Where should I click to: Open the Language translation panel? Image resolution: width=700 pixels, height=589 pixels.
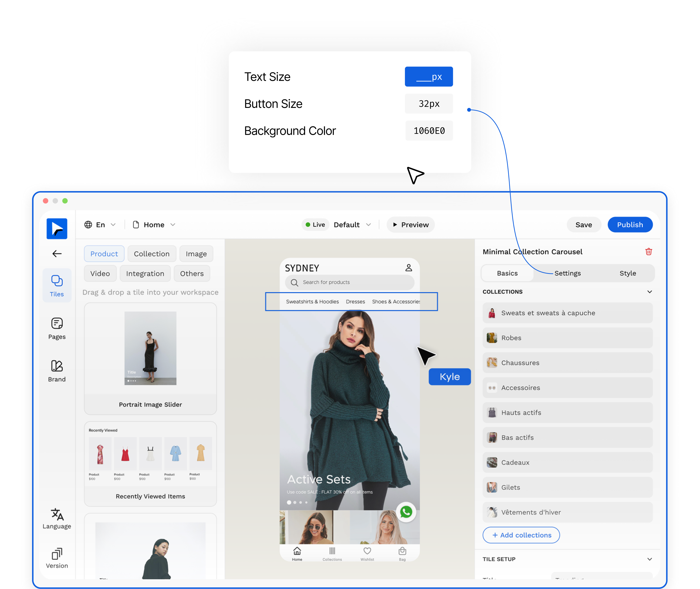(x=57, y=519)
